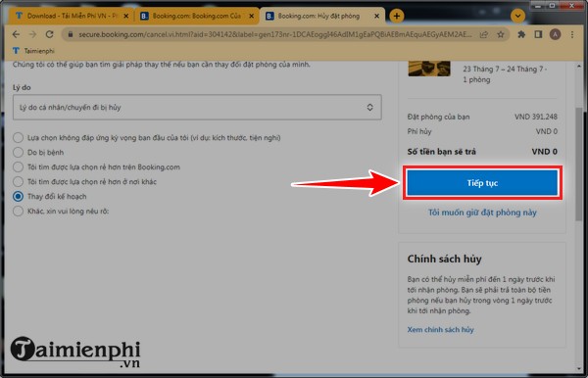
Task: Minimize the Chrome window
Action: 538,6
